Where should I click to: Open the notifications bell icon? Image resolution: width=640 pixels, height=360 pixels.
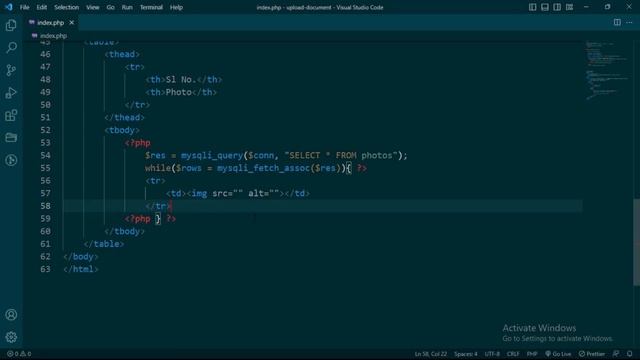629,354
